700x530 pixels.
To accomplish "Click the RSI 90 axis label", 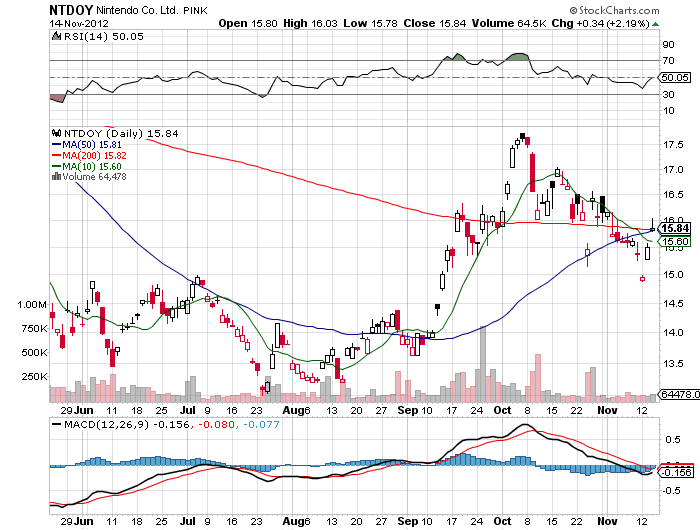I will (669, 44).
